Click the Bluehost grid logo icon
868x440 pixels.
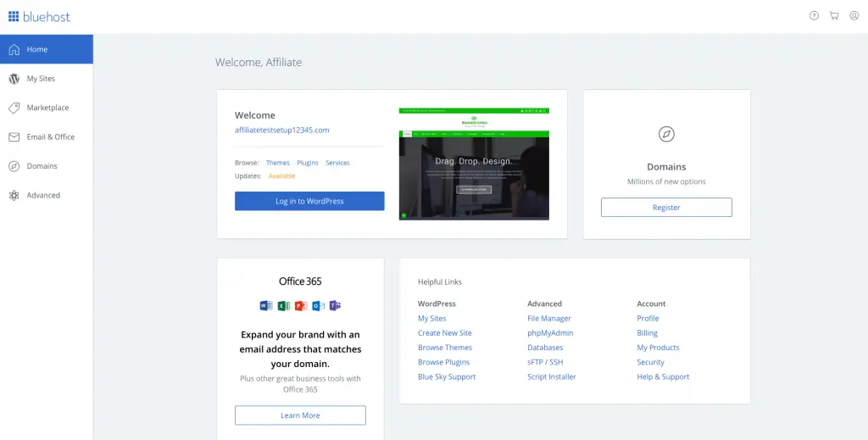tap(14, 16)
